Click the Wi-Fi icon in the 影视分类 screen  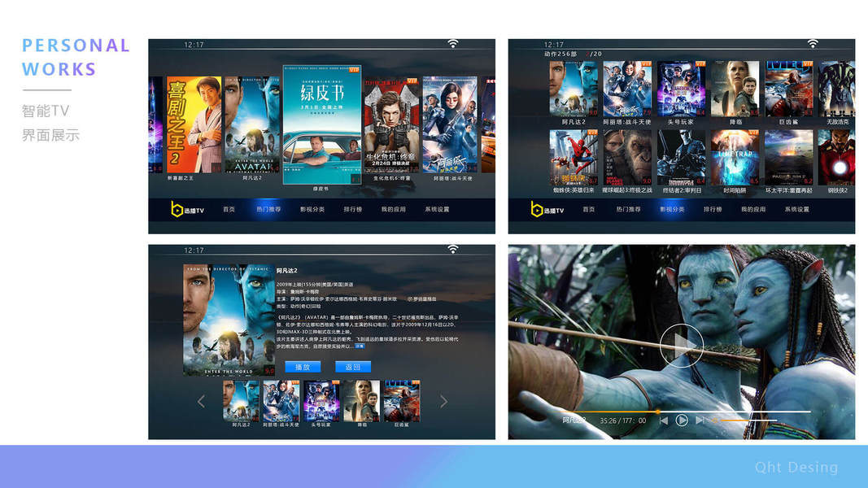[x=813, y=44]
